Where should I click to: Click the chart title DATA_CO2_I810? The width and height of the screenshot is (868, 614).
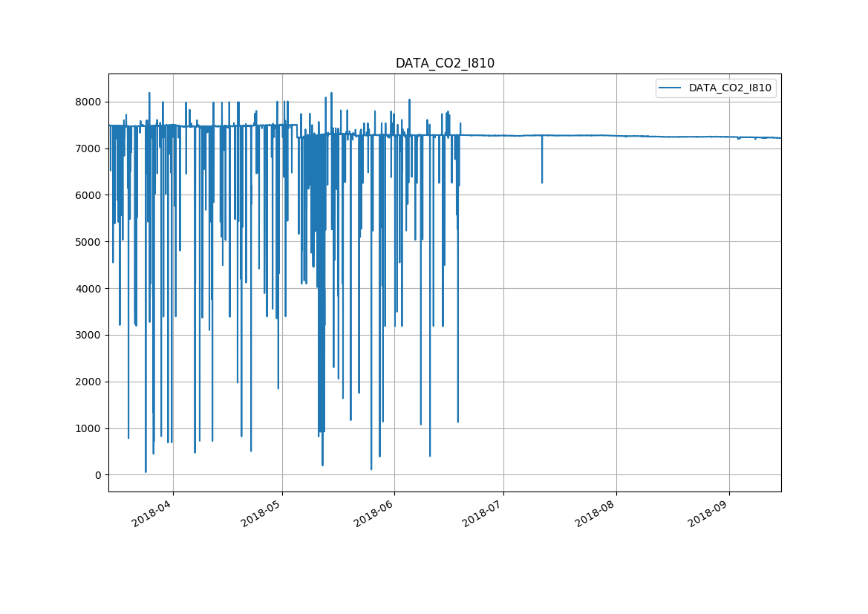click(x=445, y=63)
